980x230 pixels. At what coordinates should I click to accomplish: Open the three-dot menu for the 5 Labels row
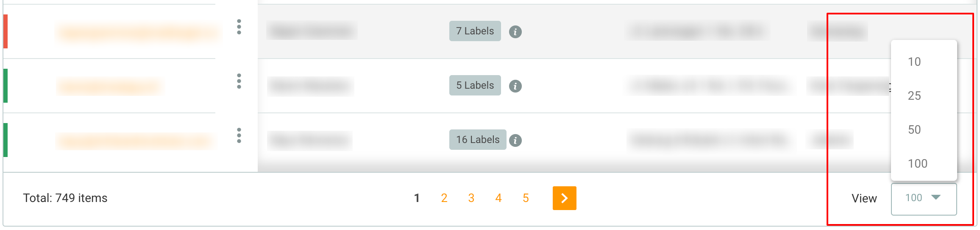239,81
